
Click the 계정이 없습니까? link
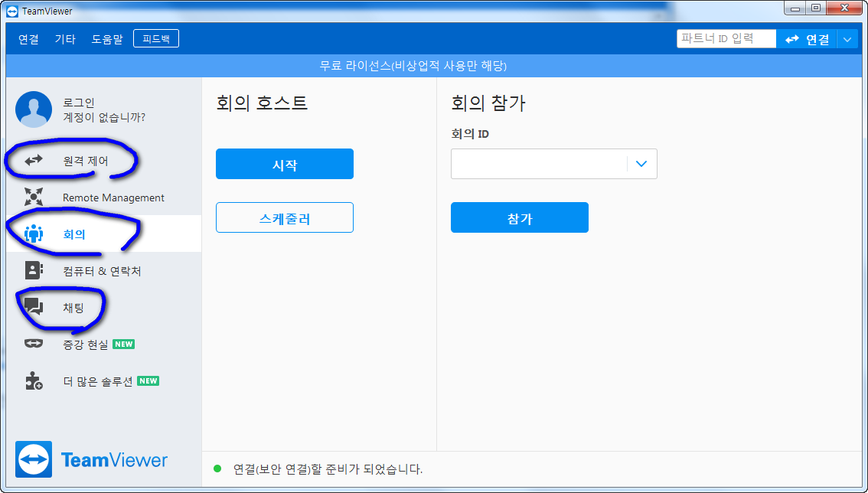click(x=104, y=117)
